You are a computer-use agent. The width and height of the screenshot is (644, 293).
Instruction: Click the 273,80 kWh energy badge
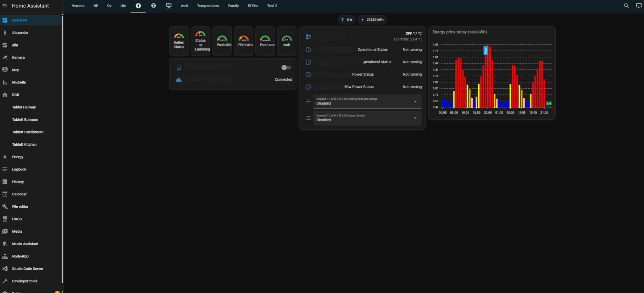click(x=372, y=20)
